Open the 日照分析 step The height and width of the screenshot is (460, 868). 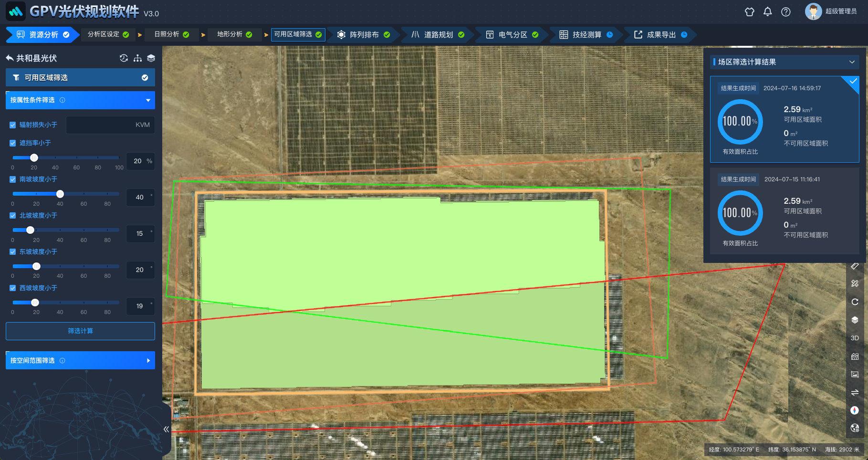(x=172, y=34)
